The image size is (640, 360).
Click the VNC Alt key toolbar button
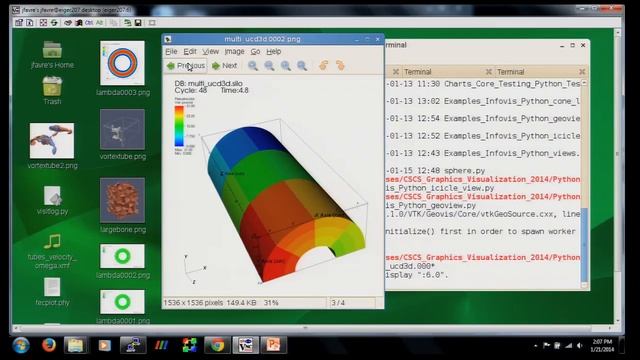coord(99,23)
